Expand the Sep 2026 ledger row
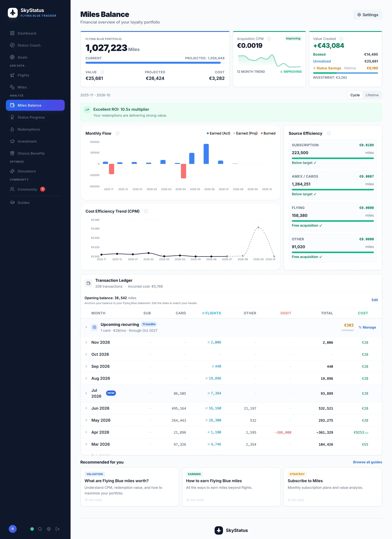This screenshot has height=539, width=392. [86, 366]
